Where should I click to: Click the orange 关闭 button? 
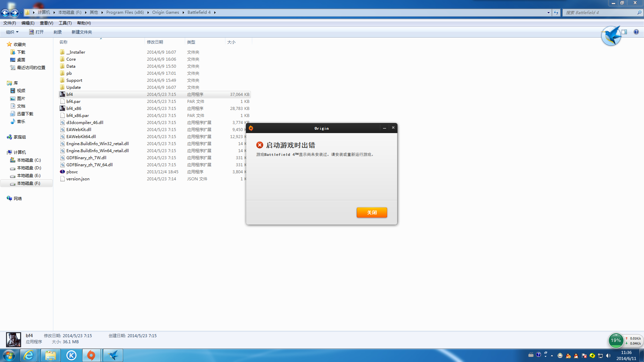[372, 213]
